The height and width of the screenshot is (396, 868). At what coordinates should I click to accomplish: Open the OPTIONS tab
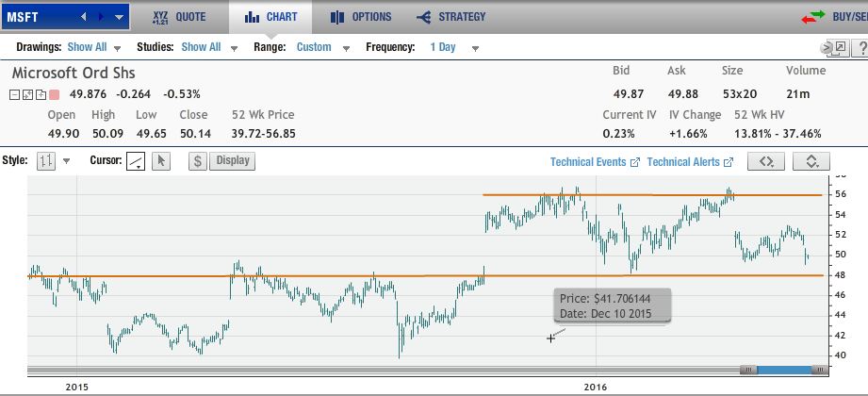tap(361, 17)
